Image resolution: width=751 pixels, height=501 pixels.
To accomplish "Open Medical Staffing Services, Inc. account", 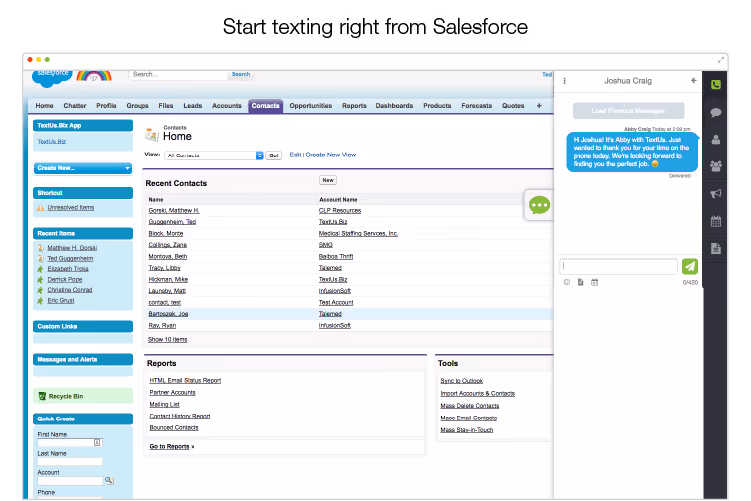I will [x=358, y=233].
